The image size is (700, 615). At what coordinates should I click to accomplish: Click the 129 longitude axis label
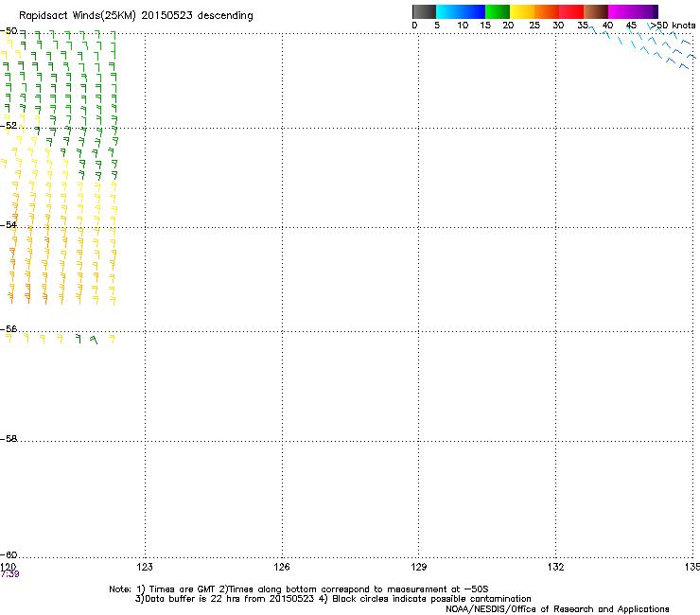pos(419,567)
